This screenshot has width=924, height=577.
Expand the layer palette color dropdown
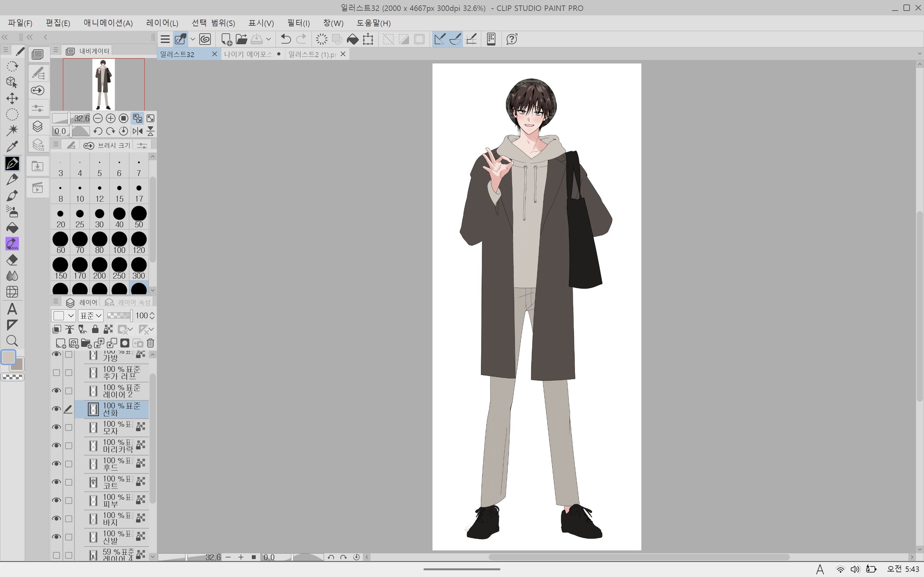coord(71,316)
